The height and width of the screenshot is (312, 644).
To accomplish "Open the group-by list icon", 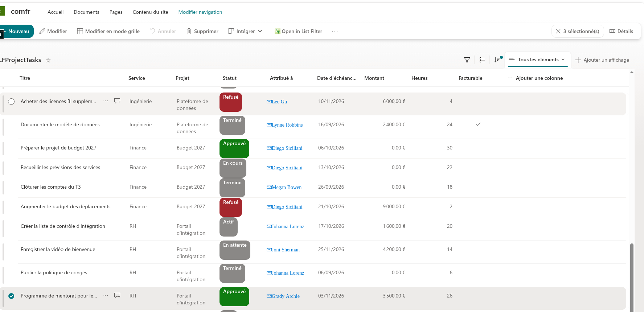I will [x=482, y=60].
